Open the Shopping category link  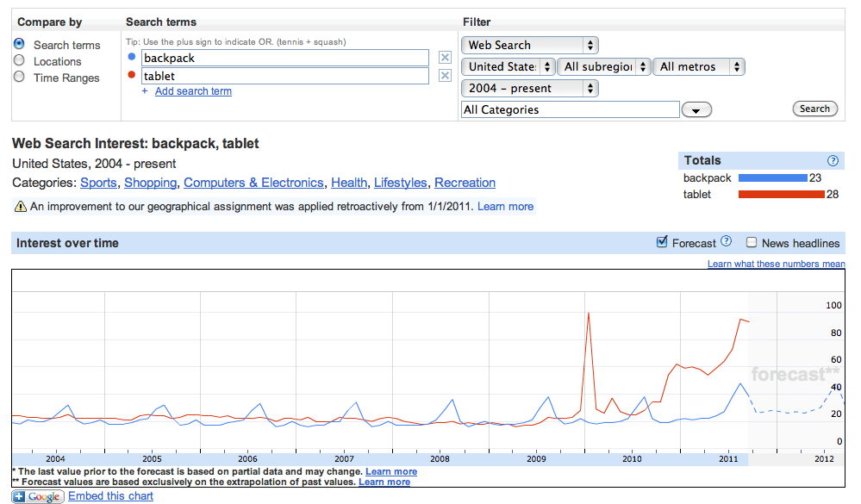click(151, 183)
